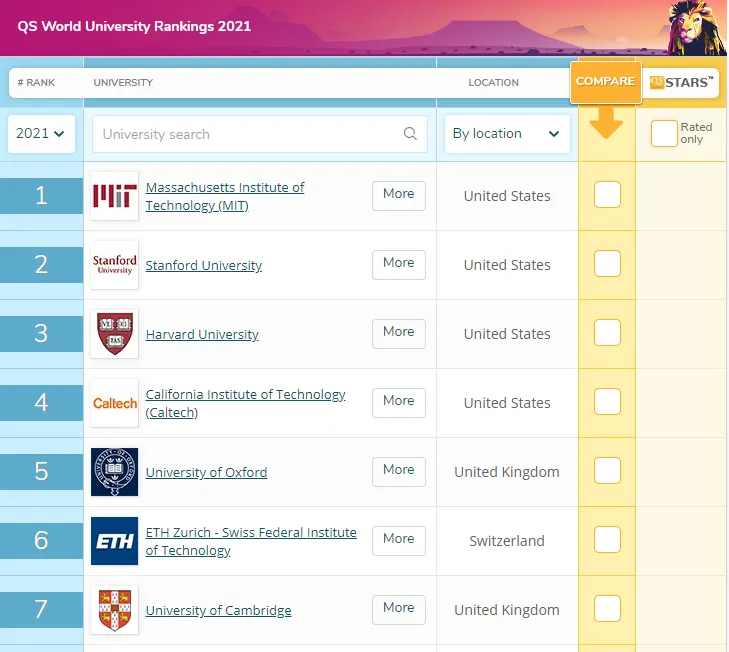Click Switzerland location text

[507, 541]
